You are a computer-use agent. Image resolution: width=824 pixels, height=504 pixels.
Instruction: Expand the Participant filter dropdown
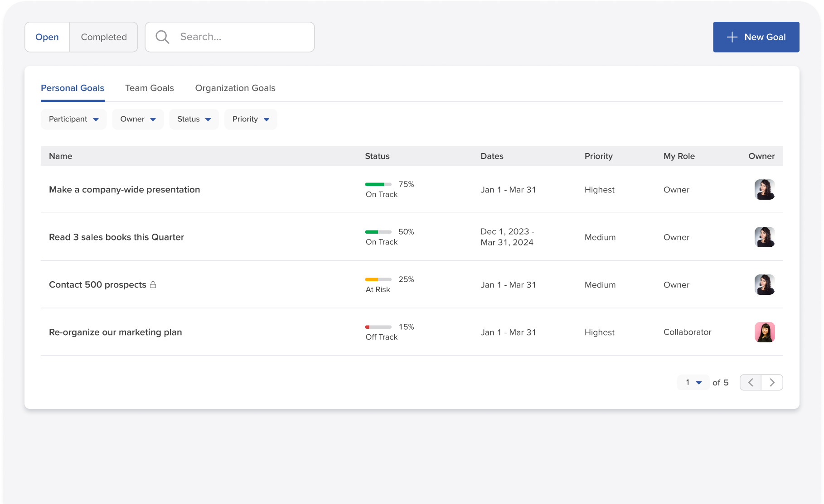tap(73, 119)
